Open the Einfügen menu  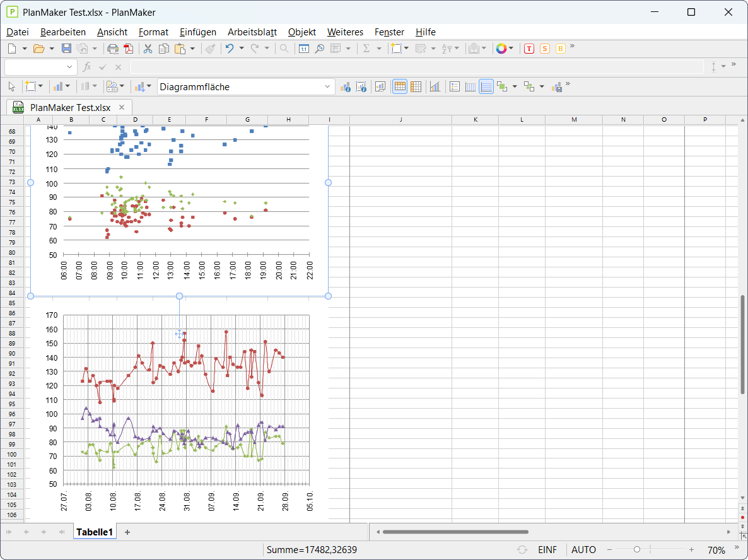tap(198, 32)
